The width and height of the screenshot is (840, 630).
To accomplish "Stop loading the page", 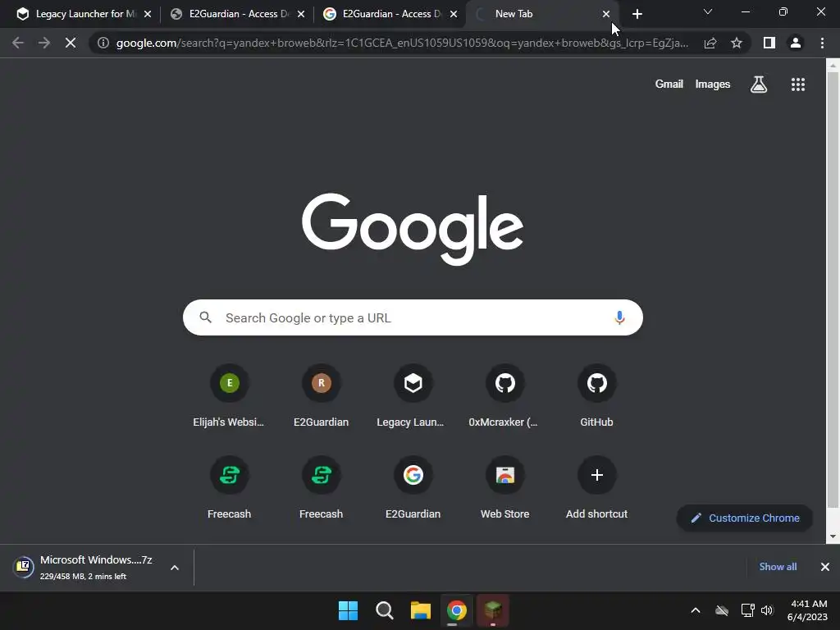I will pos(71,43).
